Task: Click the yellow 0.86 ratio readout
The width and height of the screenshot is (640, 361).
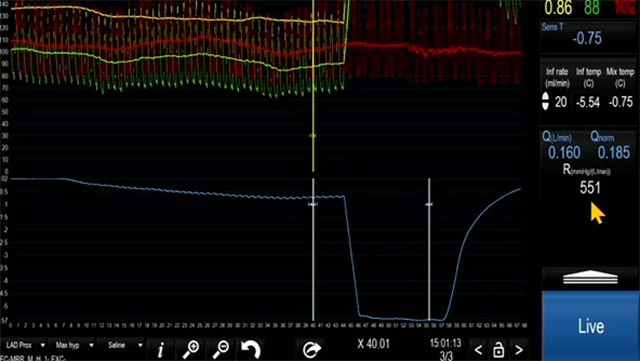Action: [558, 8]
